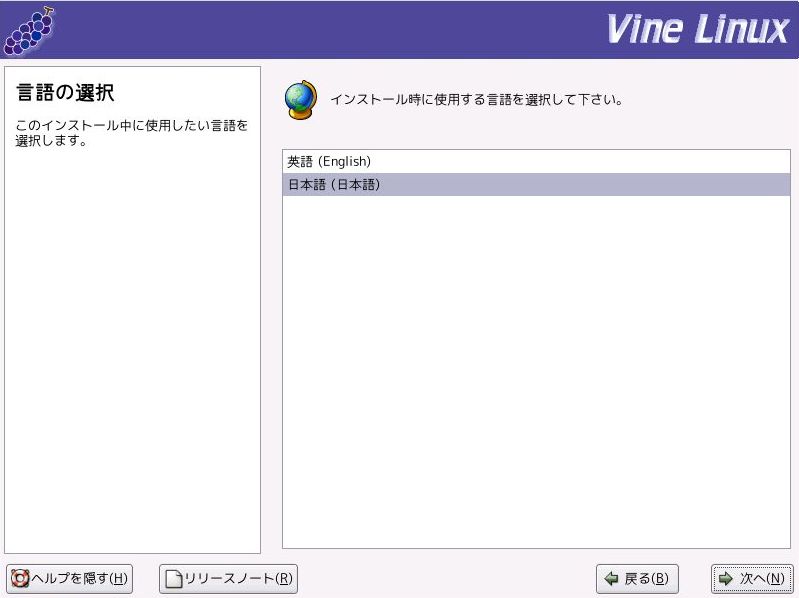The height and width of the screenshot is (598, 799).
Task: Click help text このインストール中に使用したい言語を選択します
Action: (x=131, y=132)
